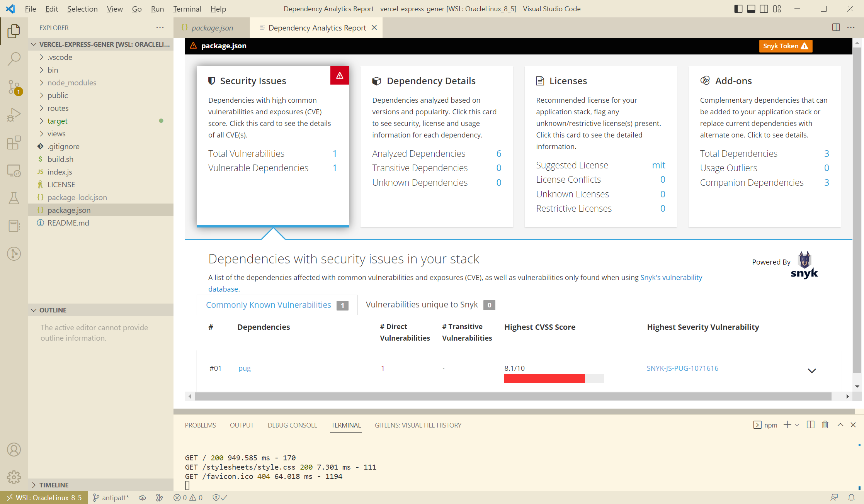Expand the node_modules folder

pos(72,83)
